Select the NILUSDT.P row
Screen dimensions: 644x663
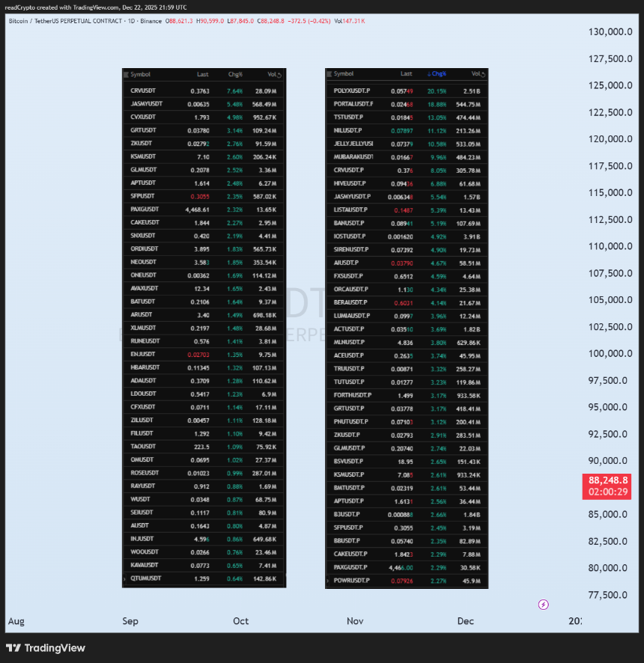pyautogui.click(x=407, y=131)
